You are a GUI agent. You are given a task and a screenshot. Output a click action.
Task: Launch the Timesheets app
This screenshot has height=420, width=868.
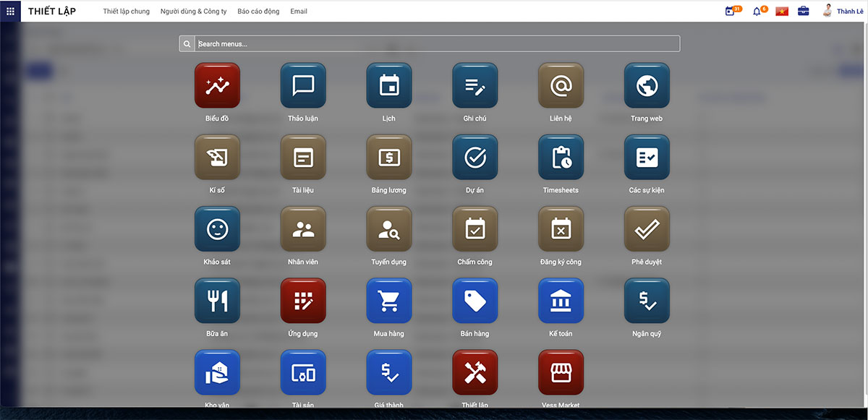[x=561, y=158]
